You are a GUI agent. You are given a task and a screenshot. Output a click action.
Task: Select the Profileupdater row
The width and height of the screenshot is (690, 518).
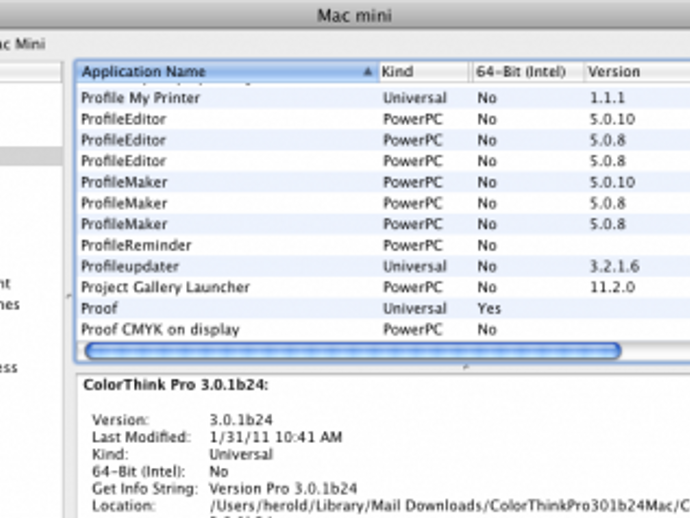pos(383,266)
